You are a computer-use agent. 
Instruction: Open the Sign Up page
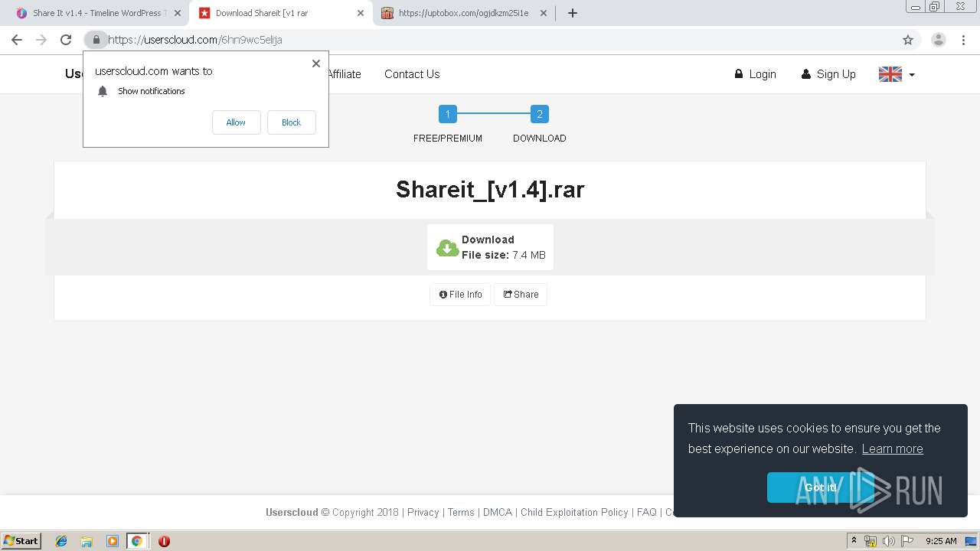(x=828, y=74)
